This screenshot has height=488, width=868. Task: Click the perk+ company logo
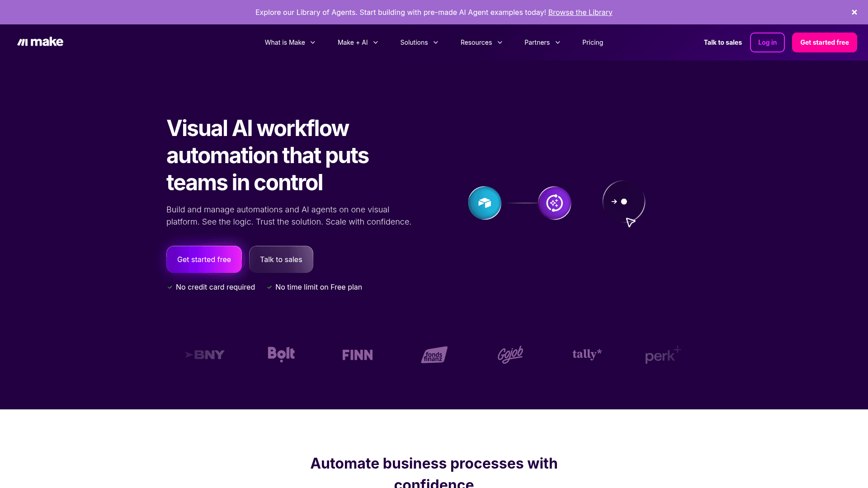[662, 355]
